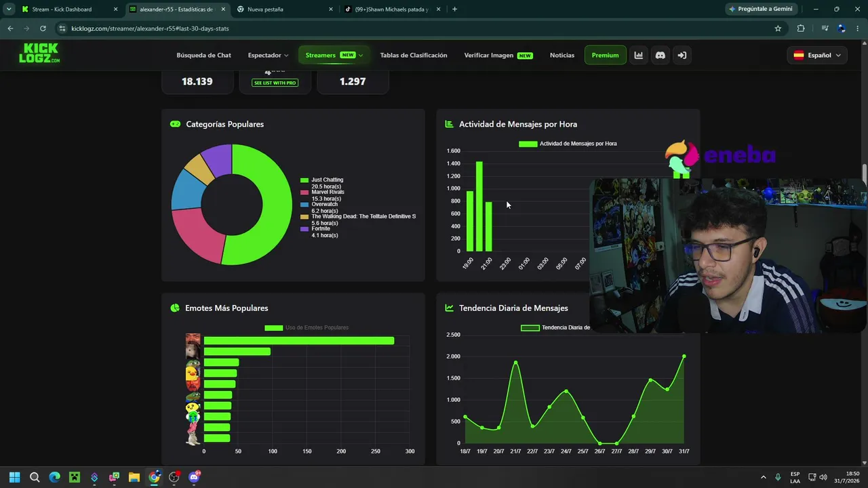Open the volume icon in system tray
868x488 pixels.
tap(823, 477)
